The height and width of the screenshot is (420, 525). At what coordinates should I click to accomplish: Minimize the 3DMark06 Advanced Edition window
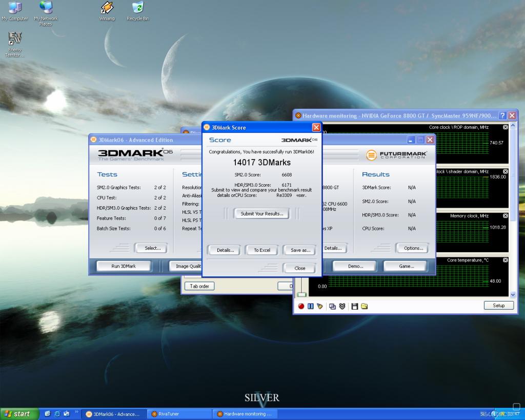pyautogui.click(x=411, y=139)
